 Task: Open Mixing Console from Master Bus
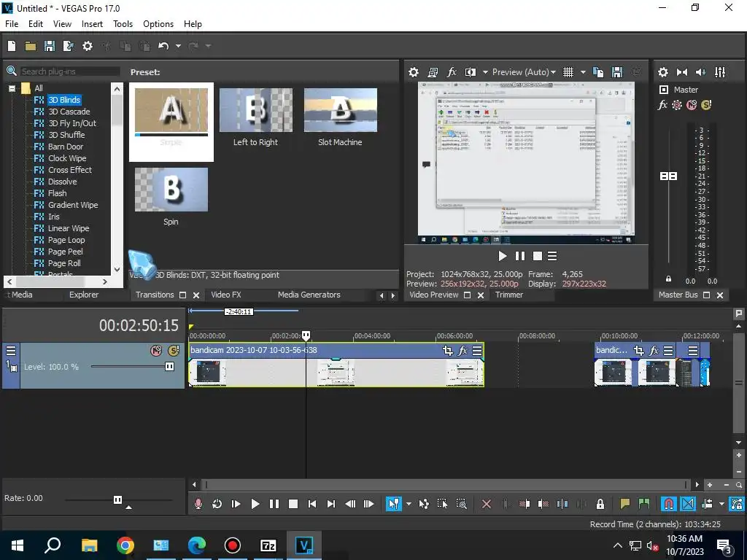point(720,72)
